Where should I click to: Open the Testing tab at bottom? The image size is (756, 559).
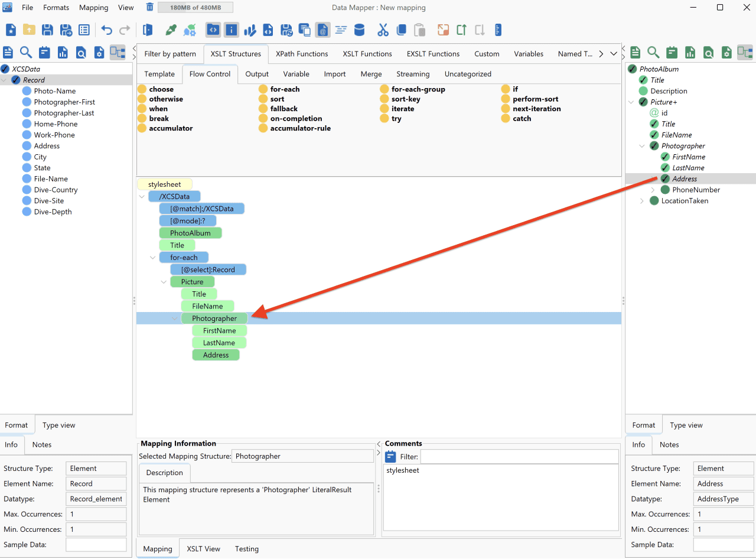[247, 549]
